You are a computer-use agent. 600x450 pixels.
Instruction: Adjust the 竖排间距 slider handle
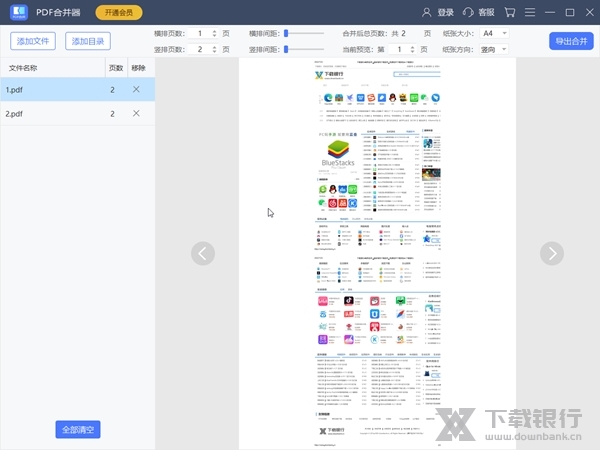click(286, 49)
